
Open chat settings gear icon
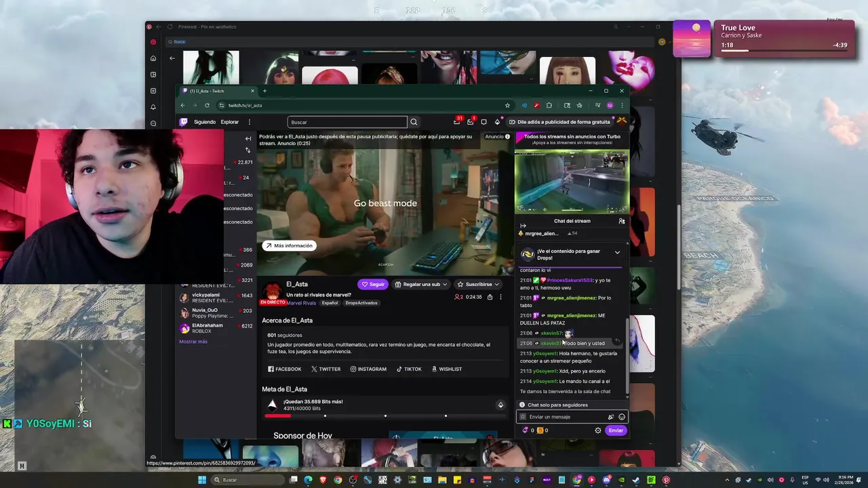pos(598,430)
